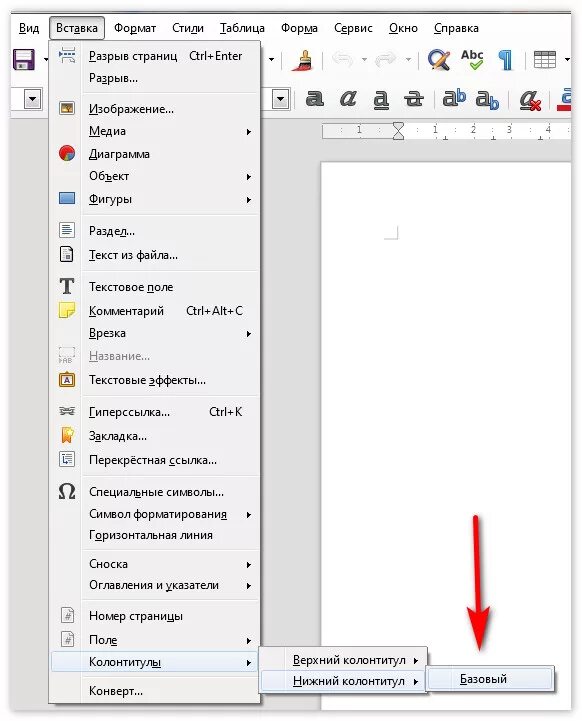Expand Символ форматирования submenu
582x721 pixels.
tap(155, 514)
